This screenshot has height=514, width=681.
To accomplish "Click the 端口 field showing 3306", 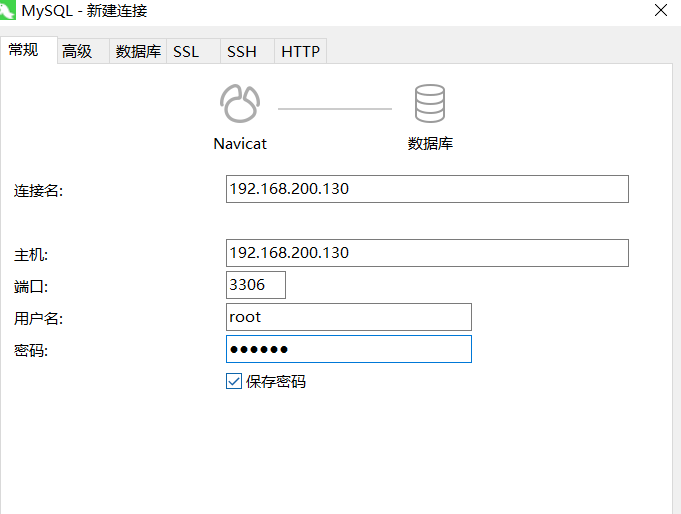I will click(x=256, y=285).
